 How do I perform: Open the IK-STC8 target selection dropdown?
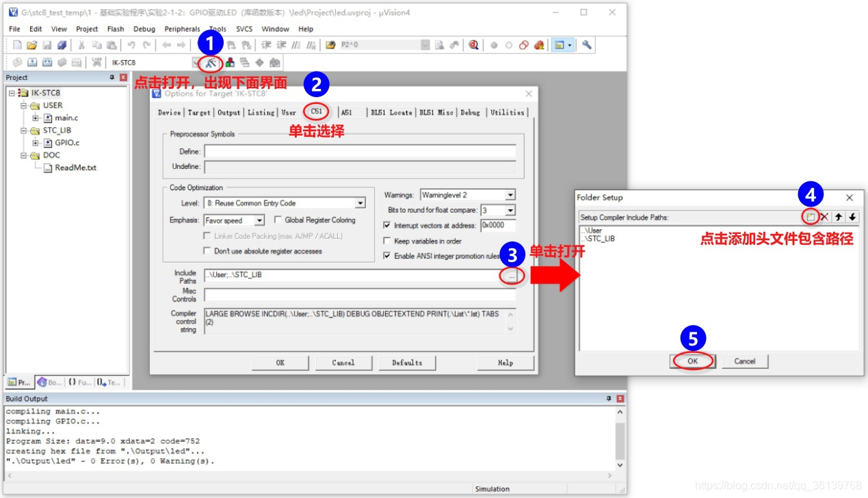click(196, 62)
